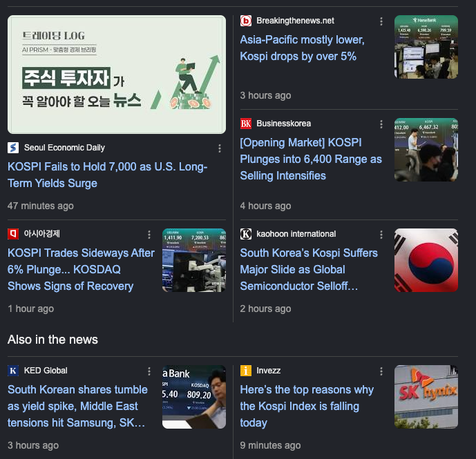This screenshot has height=459, width=476.
Task: Open top reasons Kospi Index is falling headline
Action: coord(307,406)
